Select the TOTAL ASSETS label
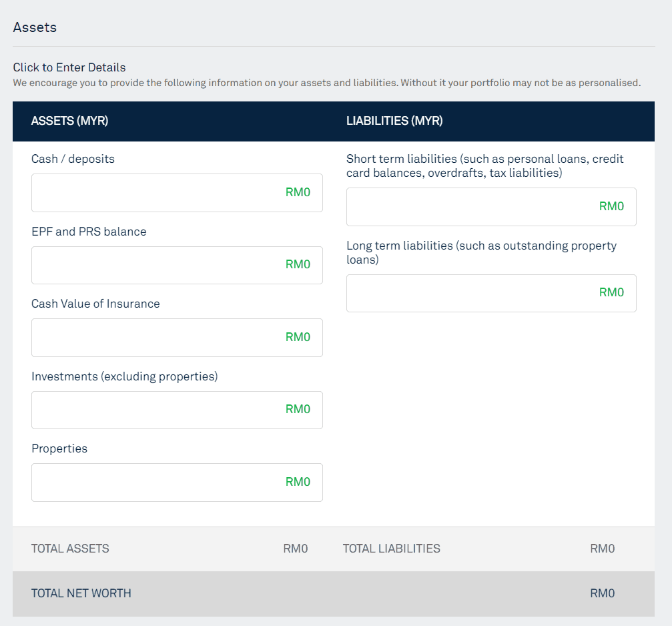The image size is (672, 626). click(x=70, y=549)
